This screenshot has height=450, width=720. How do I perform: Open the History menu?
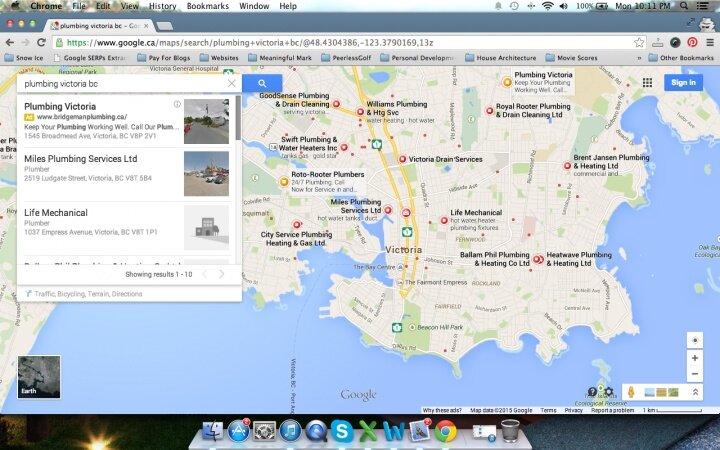[163, 6]
